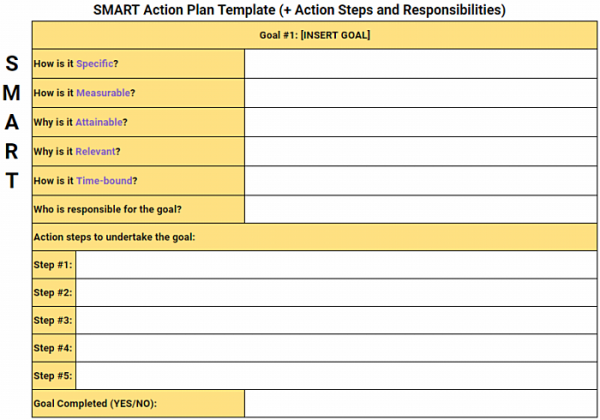This screenshot has height=420, width=600.
Task: Select the blank answer cell for Attainable
Action: click(420, 122)
